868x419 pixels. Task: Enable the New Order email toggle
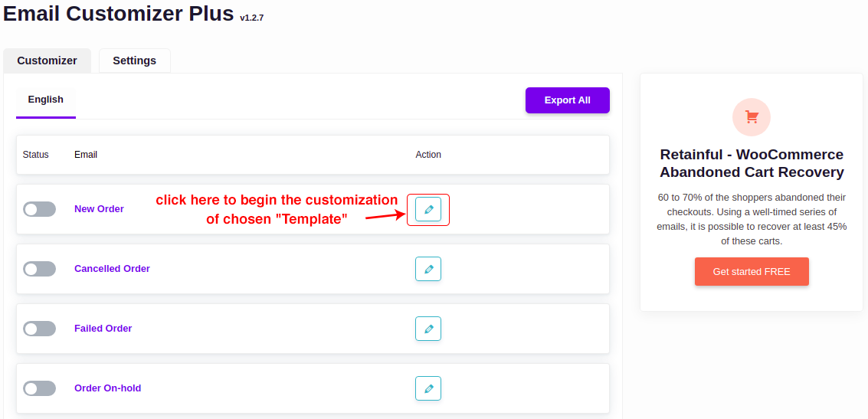[39, 209]
